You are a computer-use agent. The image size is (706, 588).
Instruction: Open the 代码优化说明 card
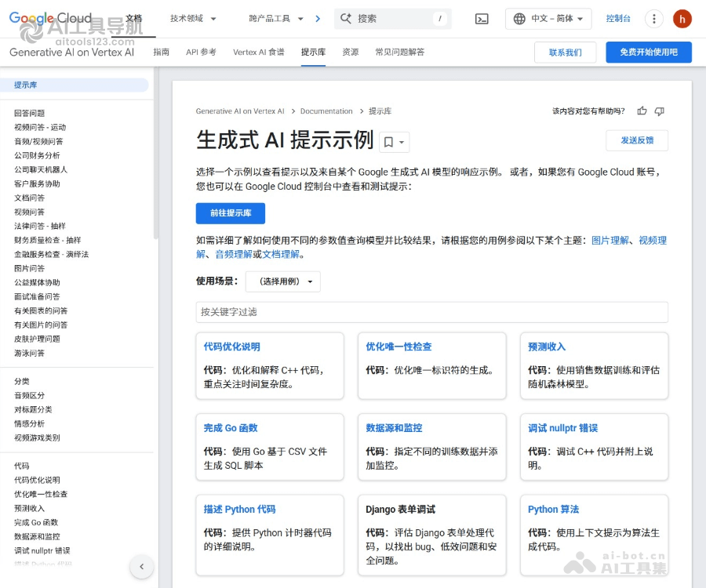pyautogui.click(x=270, y=366)
